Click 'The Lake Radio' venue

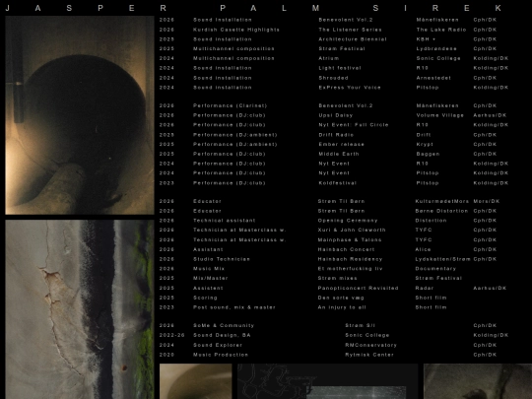coord(441,30)
